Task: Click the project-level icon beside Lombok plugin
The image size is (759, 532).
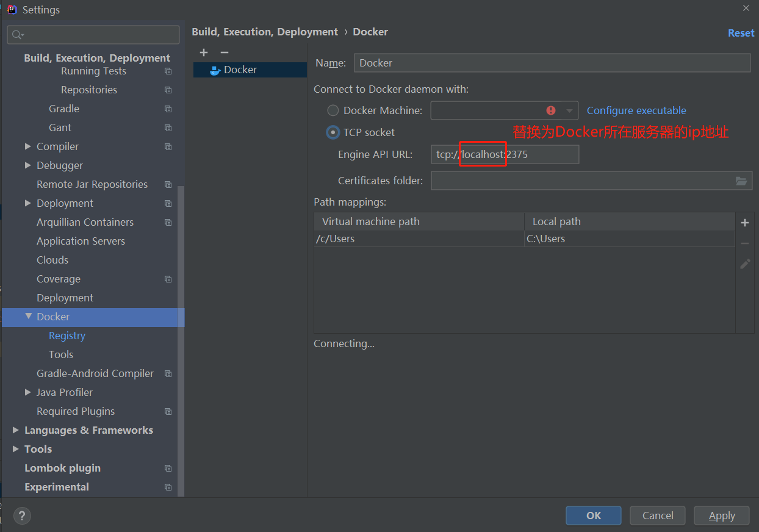Action: click(168, 469)
